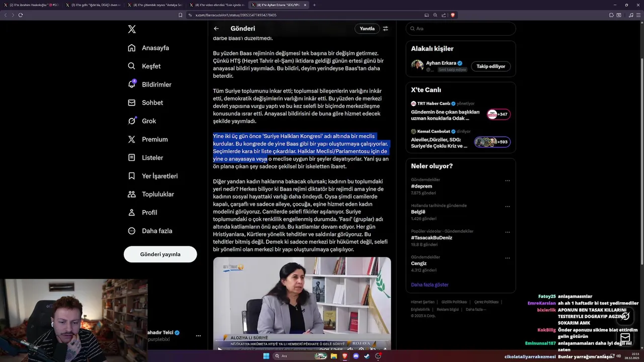Click browser back navigation arrow
Image resolution: width=644 pixels, height=362 pixels.
[x=6, y=15]
